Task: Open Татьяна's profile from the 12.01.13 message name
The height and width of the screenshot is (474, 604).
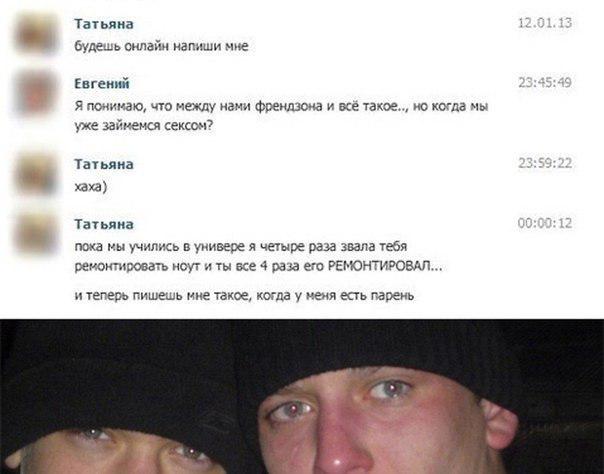Action: [104, 24]
